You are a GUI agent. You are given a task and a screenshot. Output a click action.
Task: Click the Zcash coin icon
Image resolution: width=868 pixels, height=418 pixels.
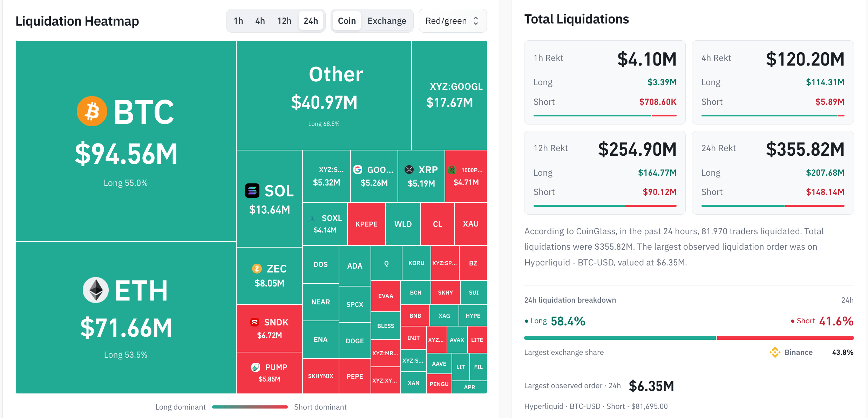(x=257, y=269)
